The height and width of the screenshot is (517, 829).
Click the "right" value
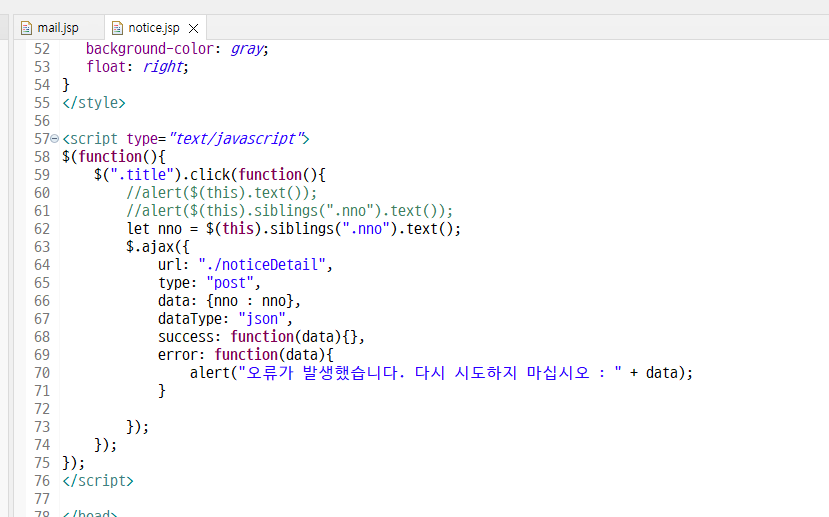click(163, 67)
